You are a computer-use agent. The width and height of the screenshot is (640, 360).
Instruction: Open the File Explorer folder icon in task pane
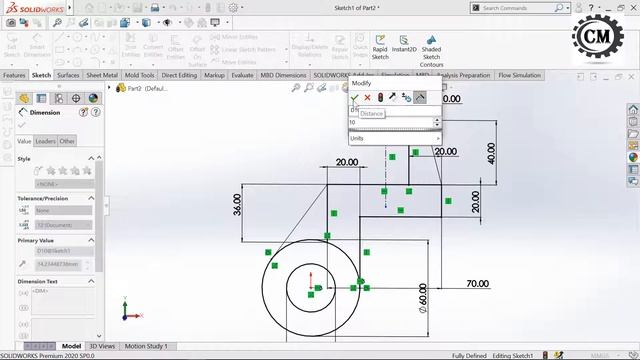[x=633, y=133]
